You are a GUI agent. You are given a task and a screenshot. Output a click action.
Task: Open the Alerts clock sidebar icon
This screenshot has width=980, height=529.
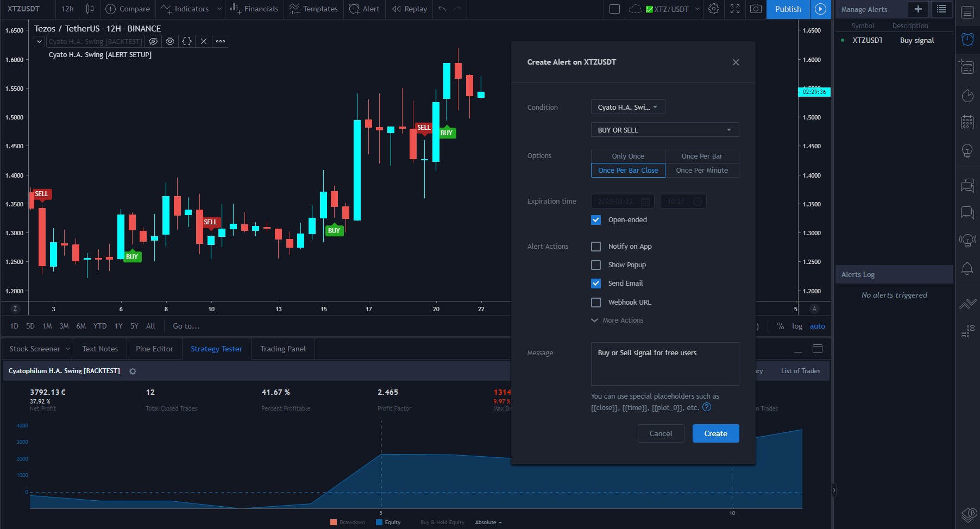click(x=968, y=39)
